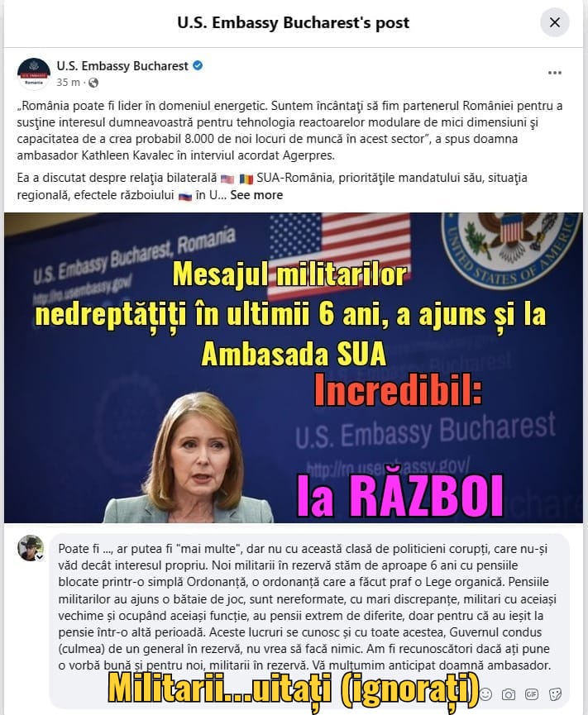The image size is (588, 715).
Task: Click the Russian flag emoji in post
Action: [x=184, y=196]
